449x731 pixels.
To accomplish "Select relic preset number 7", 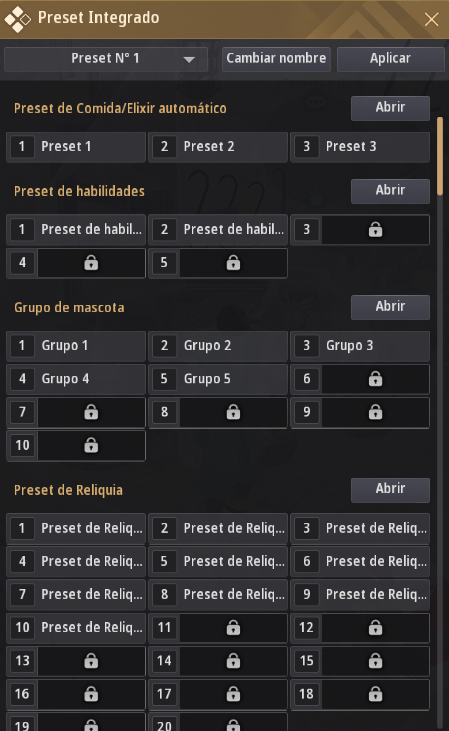I will point(76,594).
